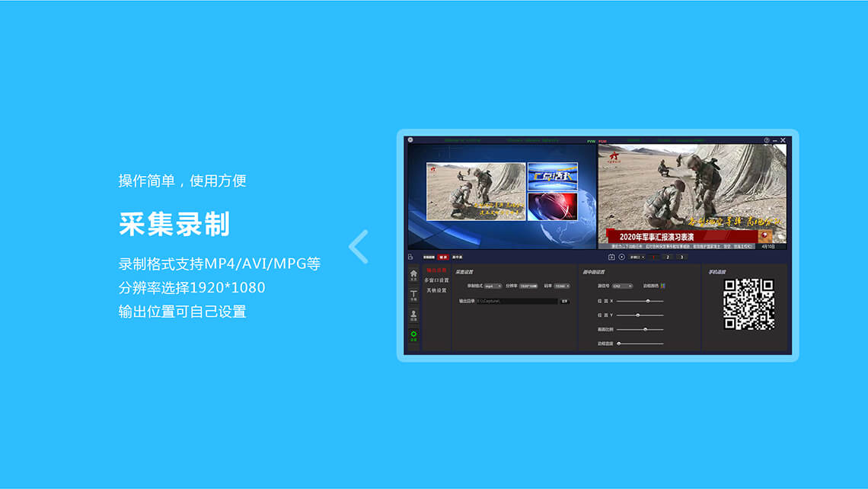Image resolution: width=868 pixels, height=489 pixels.
Task: Select preset number 2 in the toolbar
Action: coord(668,257)
